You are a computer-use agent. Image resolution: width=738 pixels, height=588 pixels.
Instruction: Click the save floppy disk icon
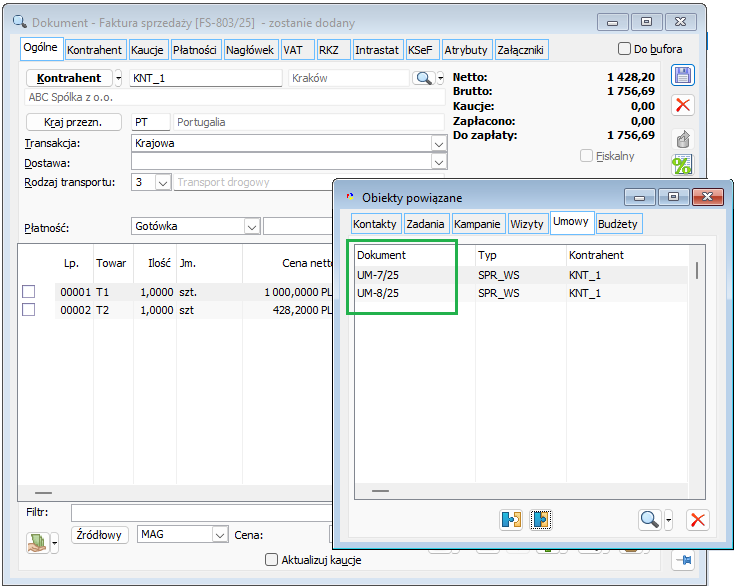point(683,76)
